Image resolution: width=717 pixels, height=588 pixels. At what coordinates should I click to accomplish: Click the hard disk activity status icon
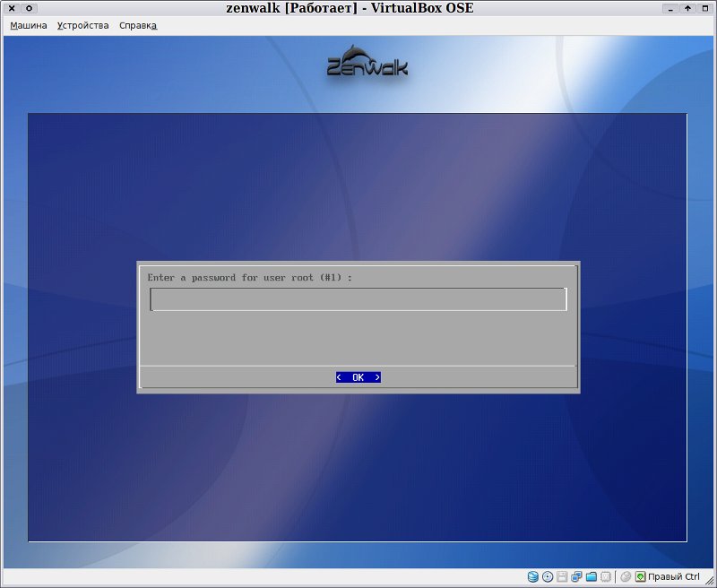coord(532,576)
